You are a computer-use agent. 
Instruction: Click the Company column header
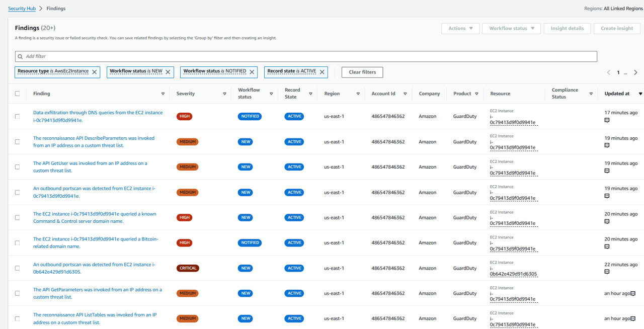[x=429, y=94]
